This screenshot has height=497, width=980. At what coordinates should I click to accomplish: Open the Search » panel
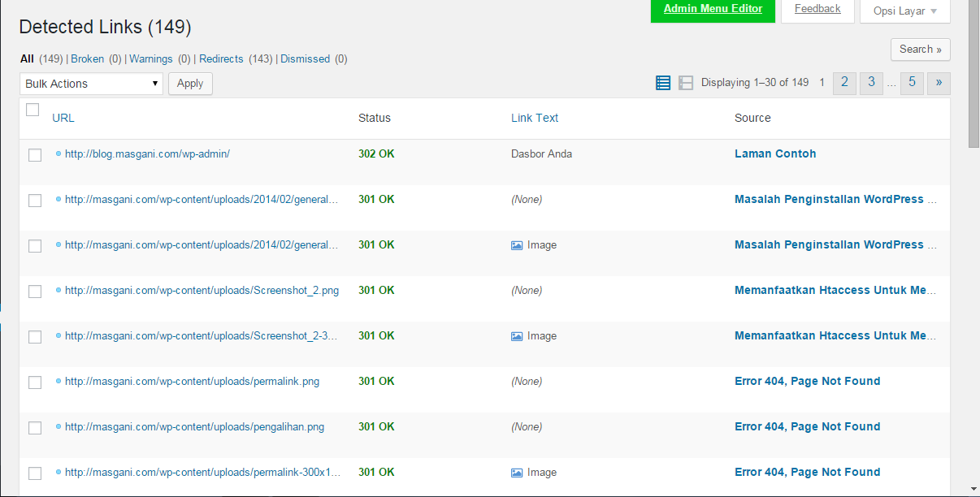tap(921, 50)
